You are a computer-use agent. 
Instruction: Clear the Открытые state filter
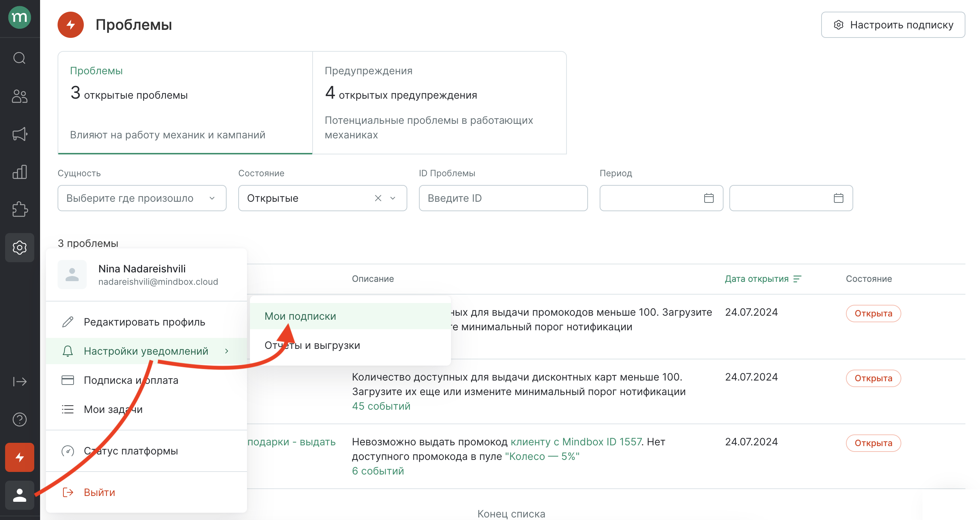click(x=378, y=198)
